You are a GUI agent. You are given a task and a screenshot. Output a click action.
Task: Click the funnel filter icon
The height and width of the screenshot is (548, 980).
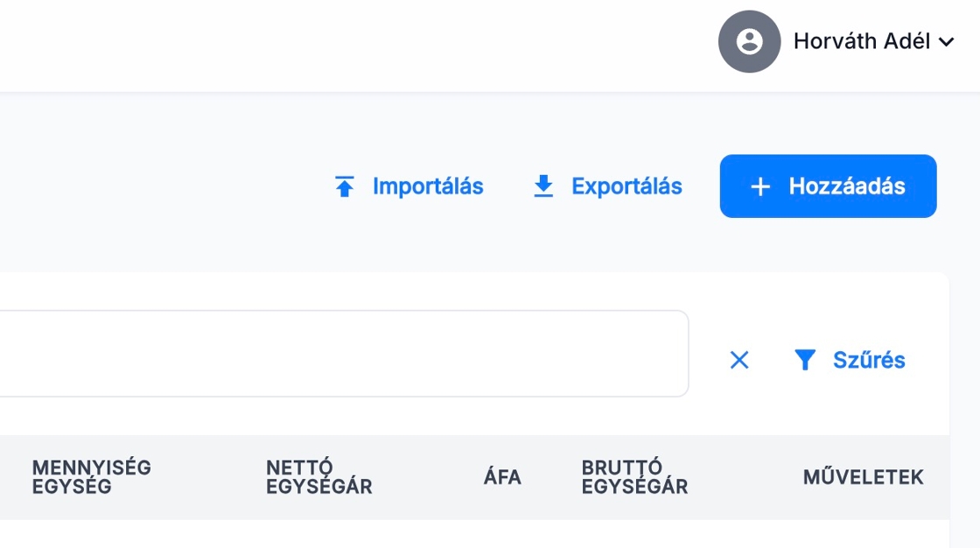(x=805, y=360)
